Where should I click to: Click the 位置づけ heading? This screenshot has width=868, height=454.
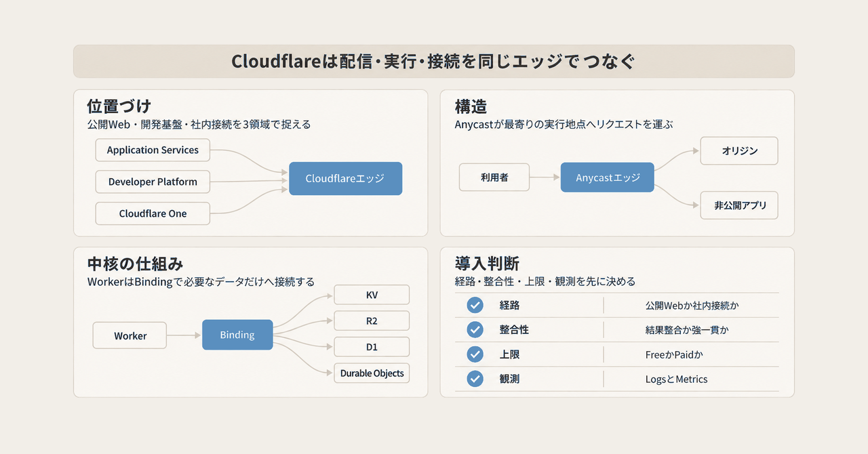(x=119, y=106)
